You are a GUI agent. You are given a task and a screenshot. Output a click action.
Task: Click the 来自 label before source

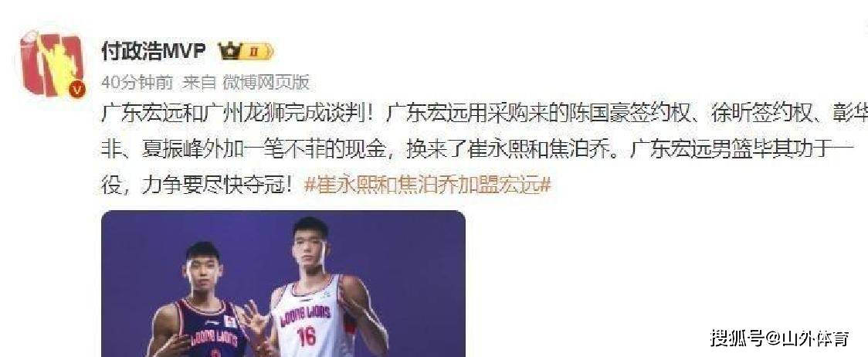point(198,83)
